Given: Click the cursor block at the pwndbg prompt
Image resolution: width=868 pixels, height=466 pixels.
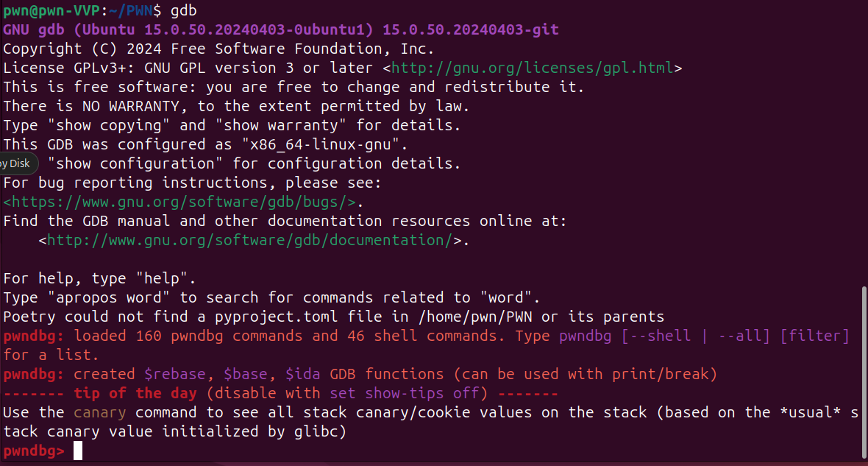Looking at the screenshot, I should click(x=78, y=451).
